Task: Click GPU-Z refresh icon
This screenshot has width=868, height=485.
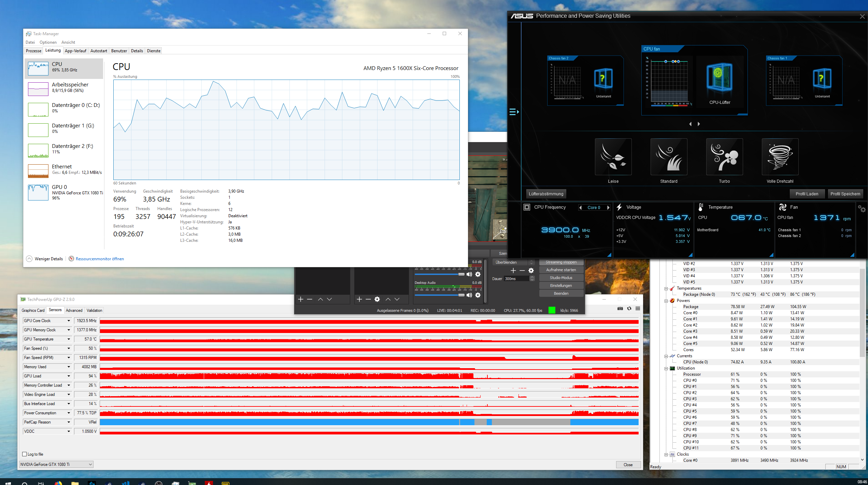Action: point(629,308)
